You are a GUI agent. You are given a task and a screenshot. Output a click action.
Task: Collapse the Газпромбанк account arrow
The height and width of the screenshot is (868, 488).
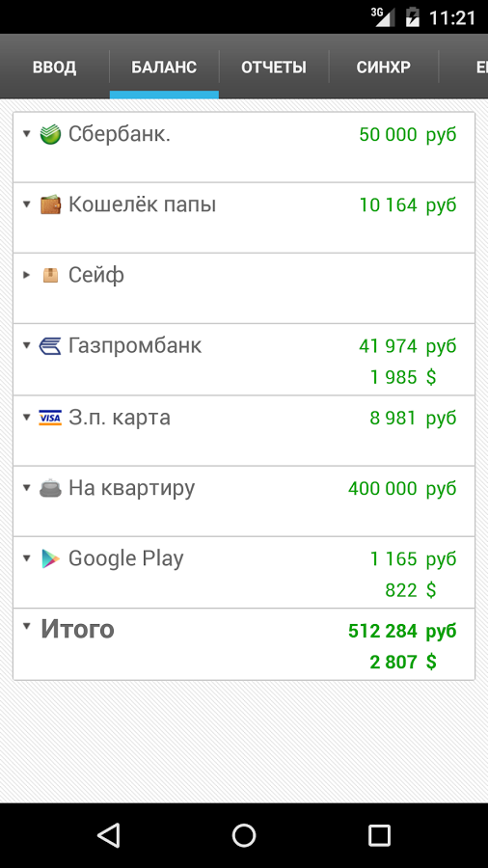pos(26,345)
